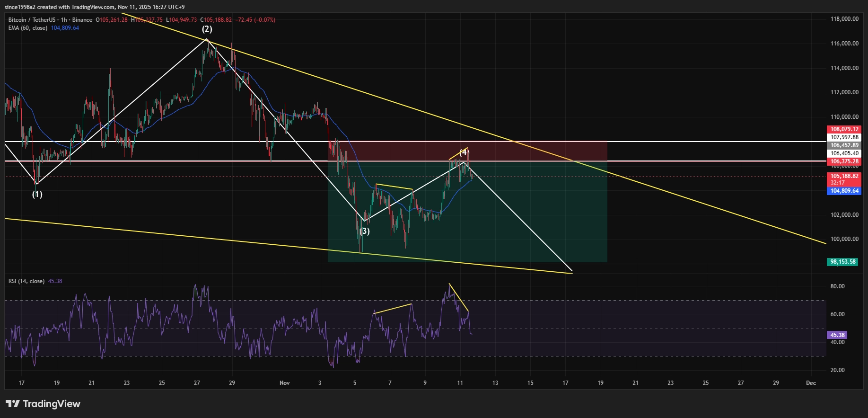Click the purple RSI value tag on the axis
Screen dimensions: 868x418
tap(837, 335)
